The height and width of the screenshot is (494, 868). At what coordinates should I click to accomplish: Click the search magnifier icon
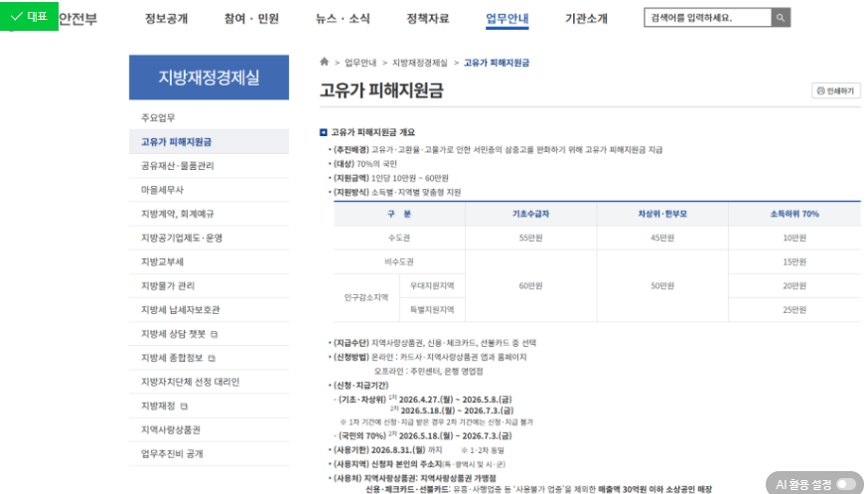coord(781,18)
